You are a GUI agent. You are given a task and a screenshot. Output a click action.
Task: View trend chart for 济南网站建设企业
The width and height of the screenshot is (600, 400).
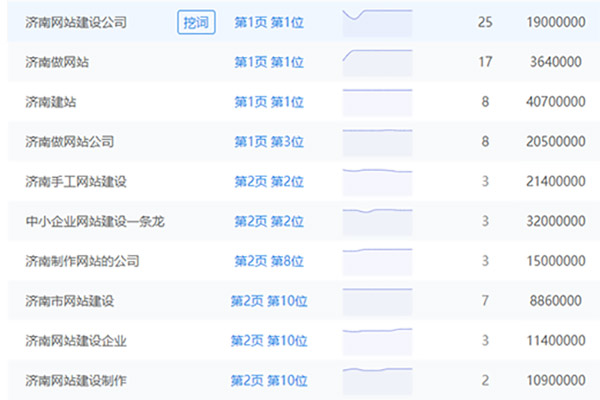pyautogui.click(x=377, y=341)
